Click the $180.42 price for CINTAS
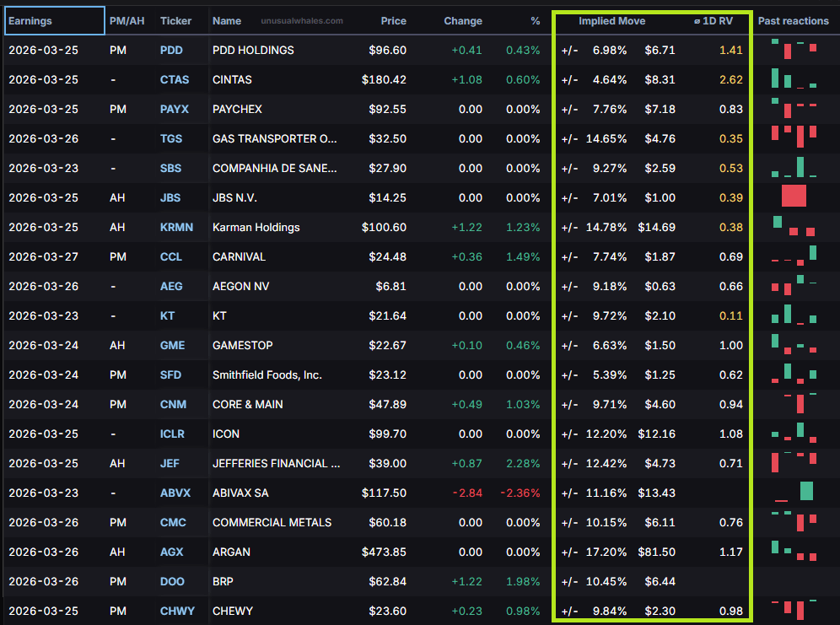Screen dimensions: 840x625 [x=384, y=79]
